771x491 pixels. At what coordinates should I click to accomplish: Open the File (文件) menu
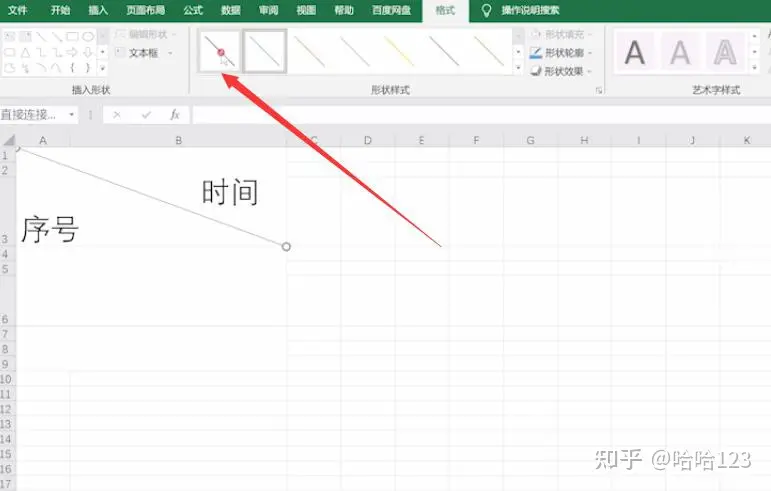pyautogui.click(x=18, y=10)
